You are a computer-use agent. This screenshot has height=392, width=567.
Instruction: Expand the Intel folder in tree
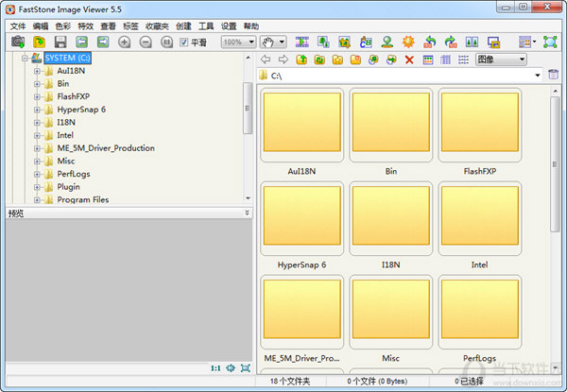37,135
